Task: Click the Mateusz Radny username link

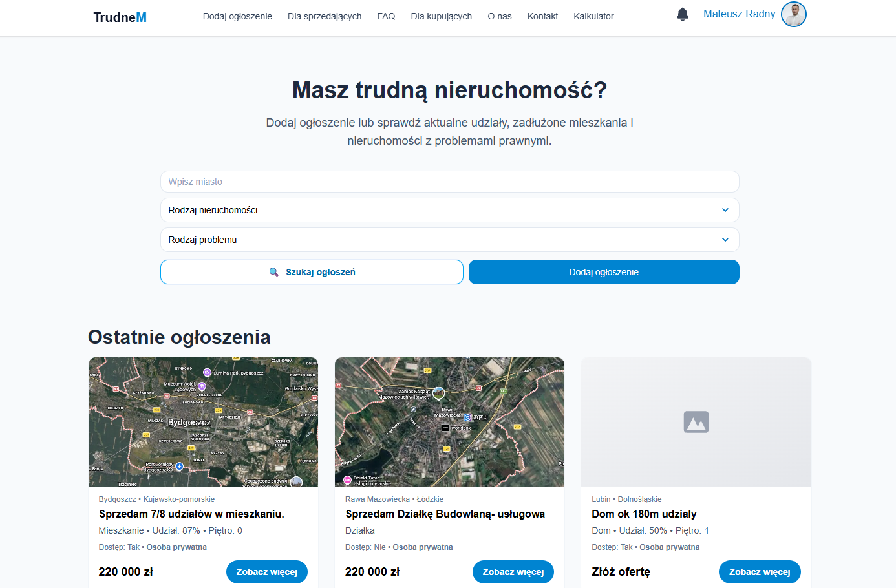Action: pyautogui.click(x=739, y=14)
